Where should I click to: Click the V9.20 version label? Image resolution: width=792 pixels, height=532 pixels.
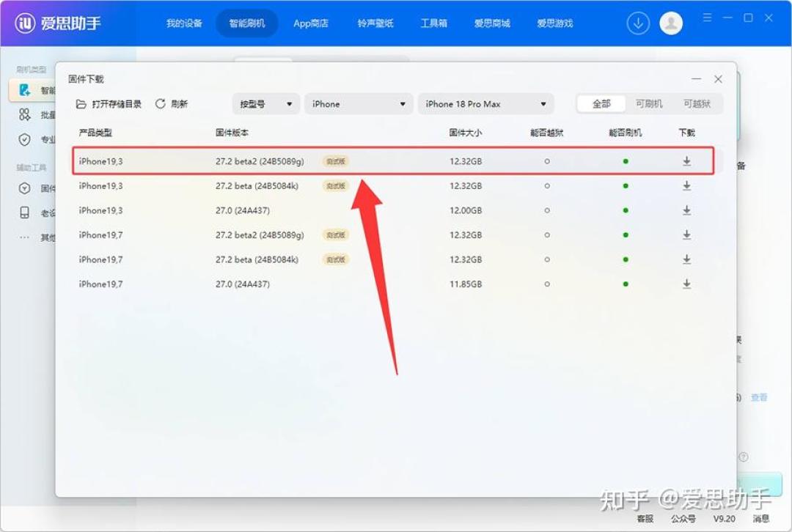pyautogui.click(x=724, y=518)
